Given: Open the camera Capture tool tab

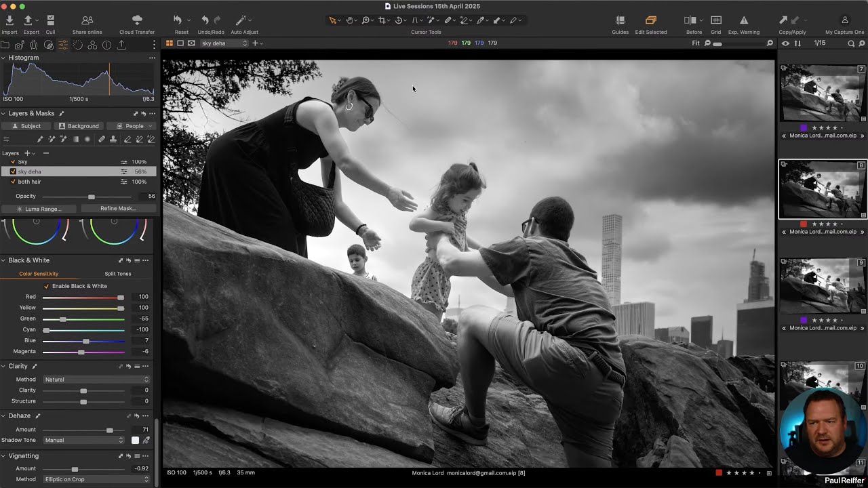Looking at the screenshot, I should coord(19,45).
